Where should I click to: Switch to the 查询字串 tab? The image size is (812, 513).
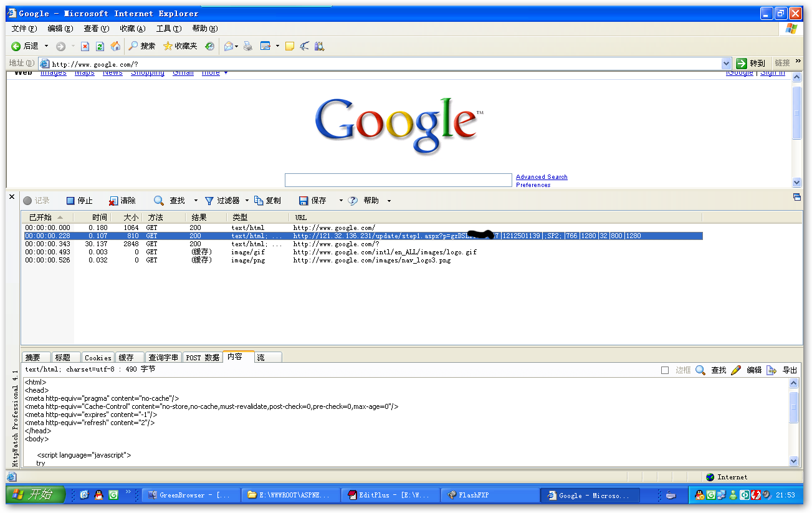(163, 357)
